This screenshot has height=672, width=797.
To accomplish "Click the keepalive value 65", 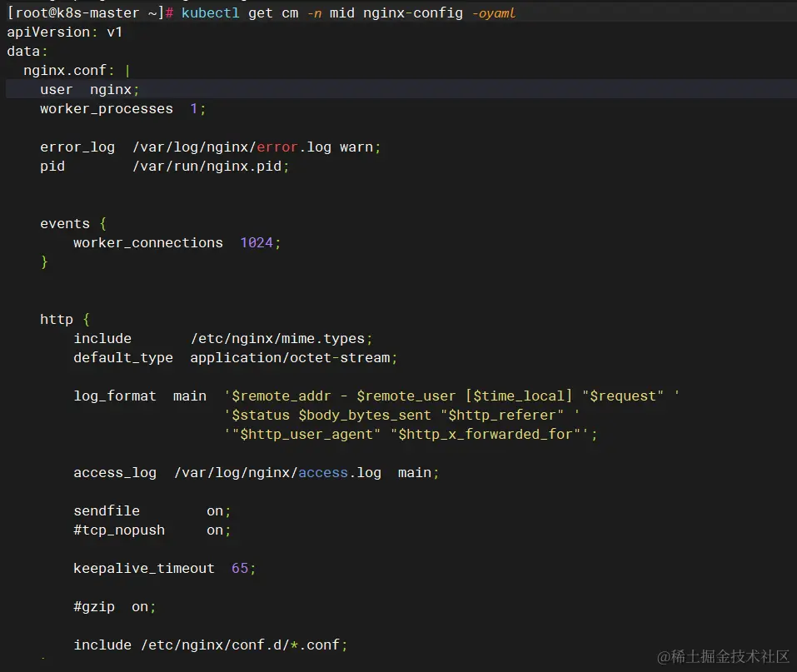I will [239, 568].
